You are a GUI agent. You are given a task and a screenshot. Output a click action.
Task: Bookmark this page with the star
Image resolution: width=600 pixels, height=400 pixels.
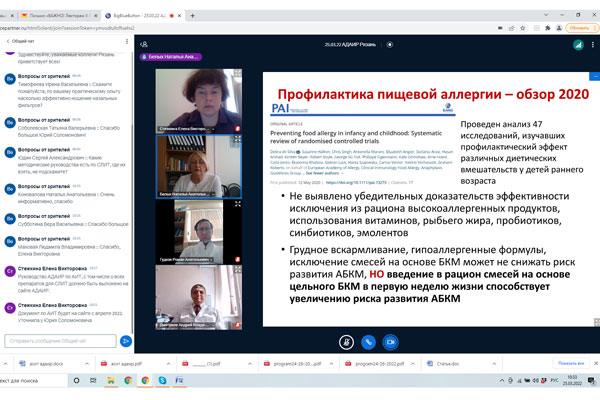click(x=523, y=28)
